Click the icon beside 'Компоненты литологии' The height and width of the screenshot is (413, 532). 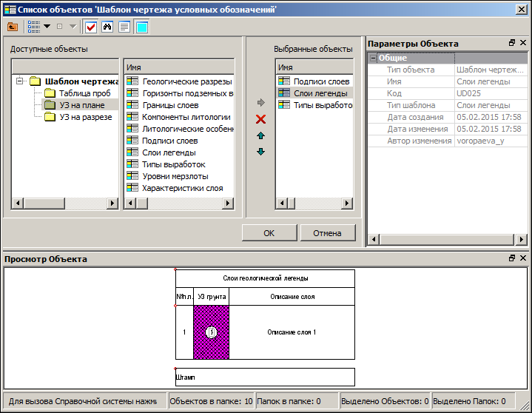[132, 117]
